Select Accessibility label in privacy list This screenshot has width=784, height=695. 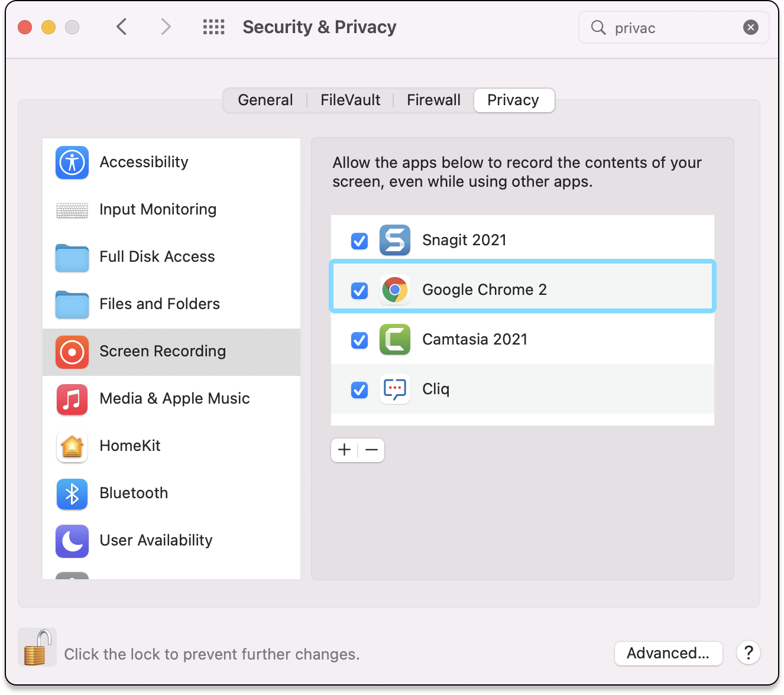click(x=144, y=162)
